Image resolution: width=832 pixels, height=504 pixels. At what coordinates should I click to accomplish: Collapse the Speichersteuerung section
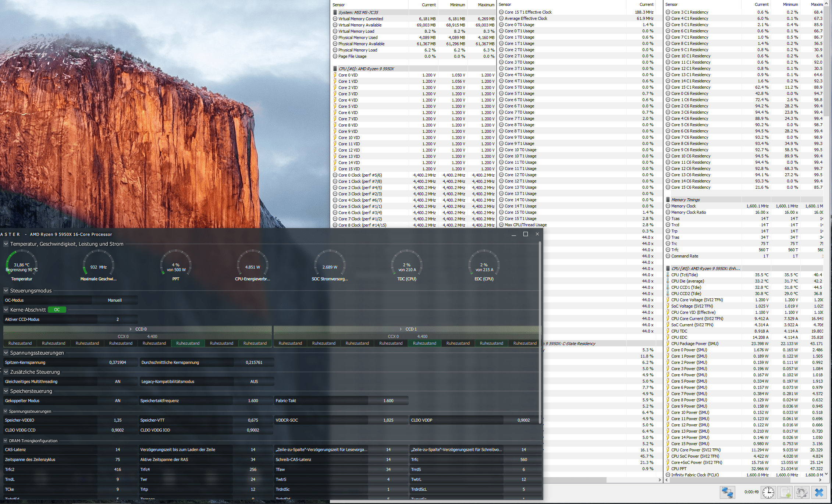coord(6,391)
